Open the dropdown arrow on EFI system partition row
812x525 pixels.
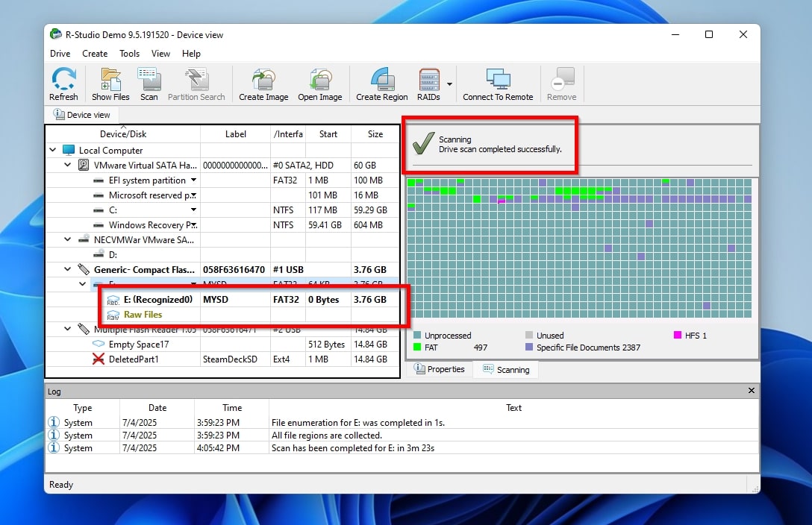click(x=193, y=180)
